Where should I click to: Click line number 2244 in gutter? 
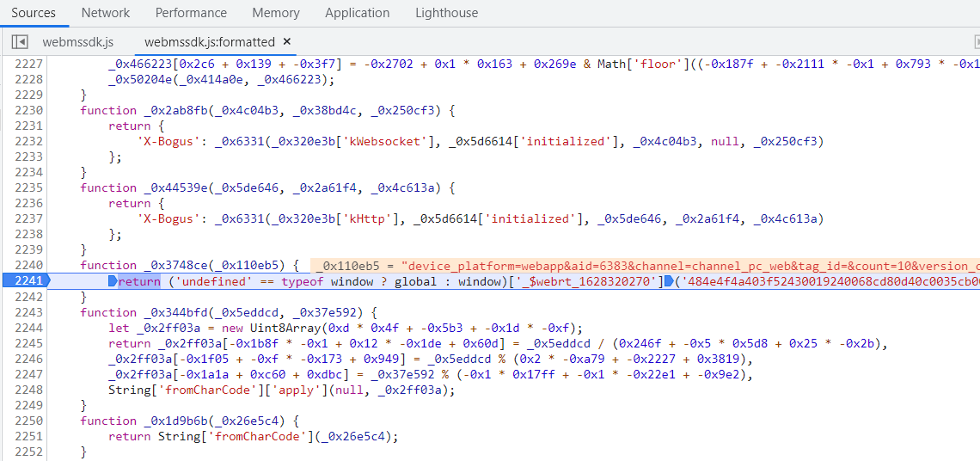click(27, 327)
